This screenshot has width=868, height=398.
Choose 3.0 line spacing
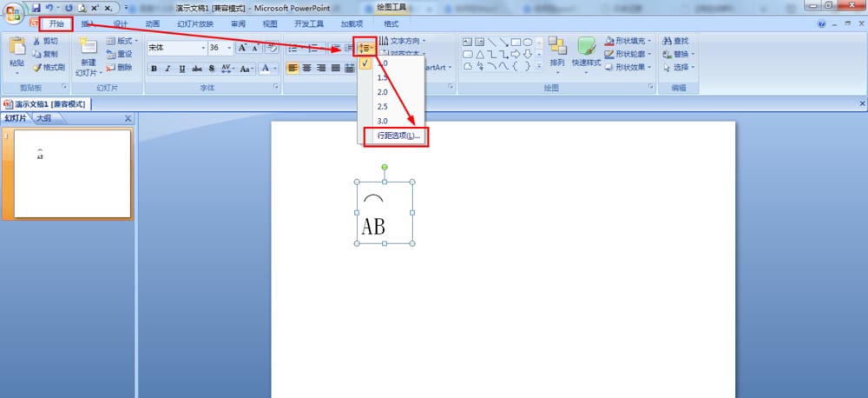tap(391, 121)
